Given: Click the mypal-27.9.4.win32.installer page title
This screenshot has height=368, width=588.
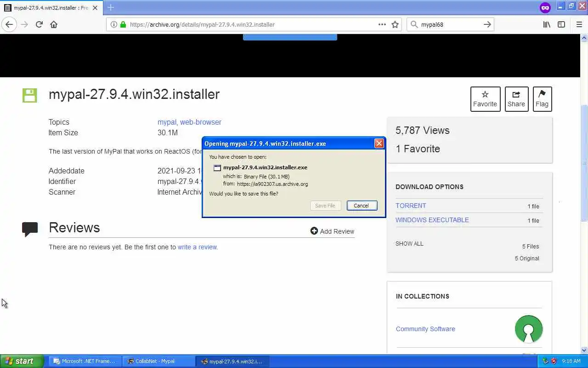Looking at the screenshot, I should click(134, 94).
